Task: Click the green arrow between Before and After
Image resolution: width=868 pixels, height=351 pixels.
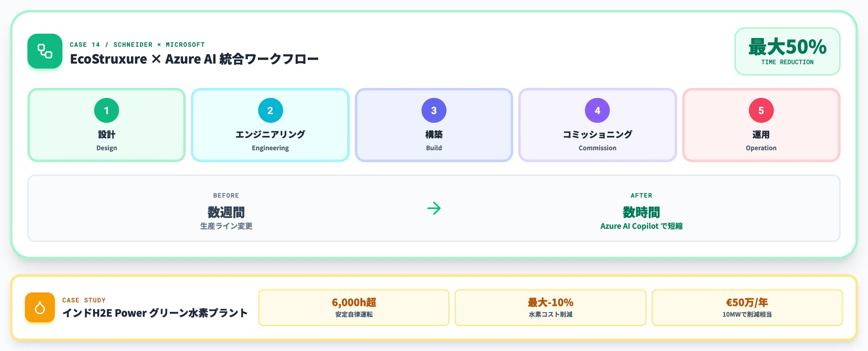Action: pos(434,209)
